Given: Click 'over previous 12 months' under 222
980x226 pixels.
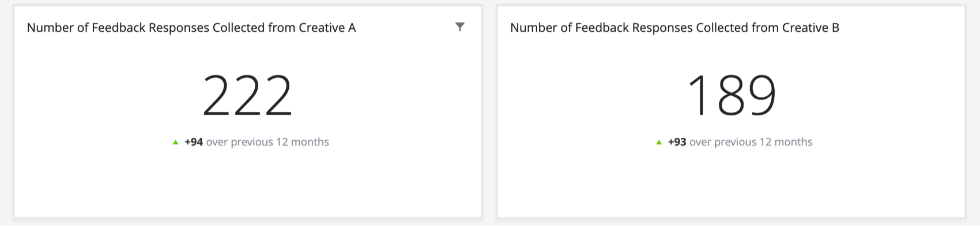Looking at the screenshot, I should [x=267, y=142].
